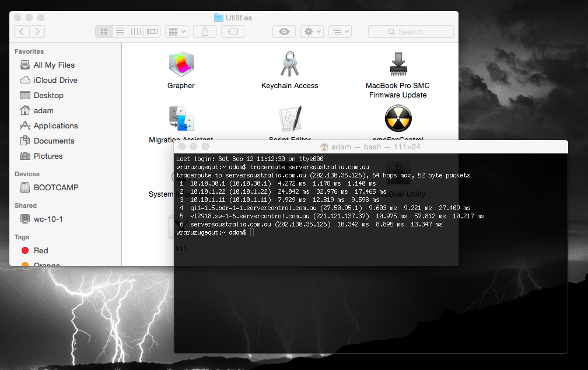Click the X11 application icon
588x370 pixels.
[x=181, y=248]
